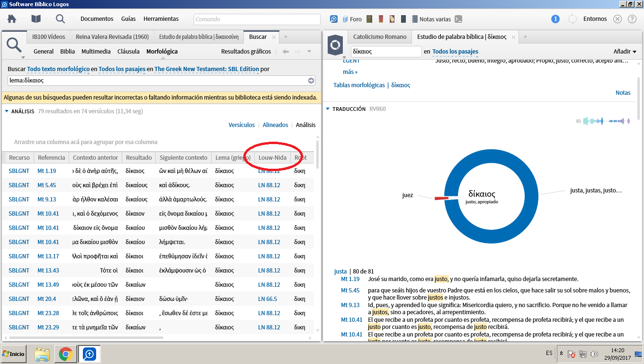The width and height of the screenshot is (644, 364).
Task: Go forward with the search history arrow
Action: [298, 52]
